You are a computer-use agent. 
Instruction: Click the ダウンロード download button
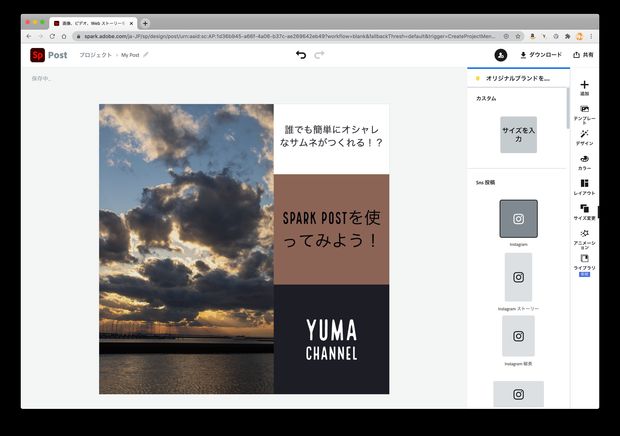point(541,55)
